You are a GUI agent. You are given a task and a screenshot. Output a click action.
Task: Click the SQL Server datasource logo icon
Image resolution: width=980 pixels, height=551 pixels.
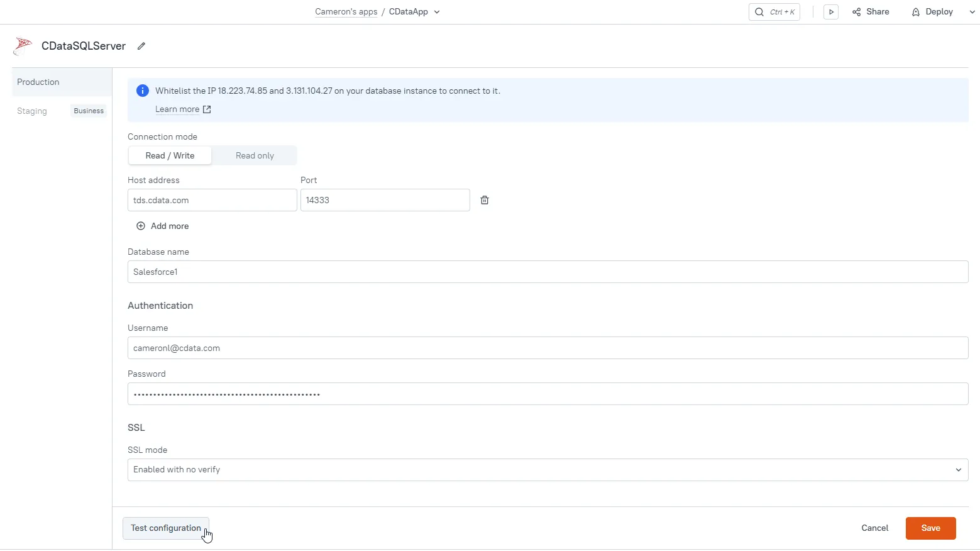pos(23,46)
